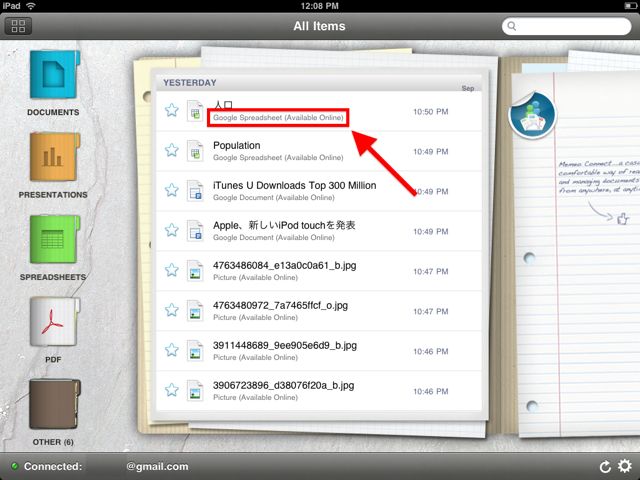The height and width of the screenshot is (480, 640).
Task: Open the 3906723896_d38076f20a_b.jpg file name
Action: 284,386
